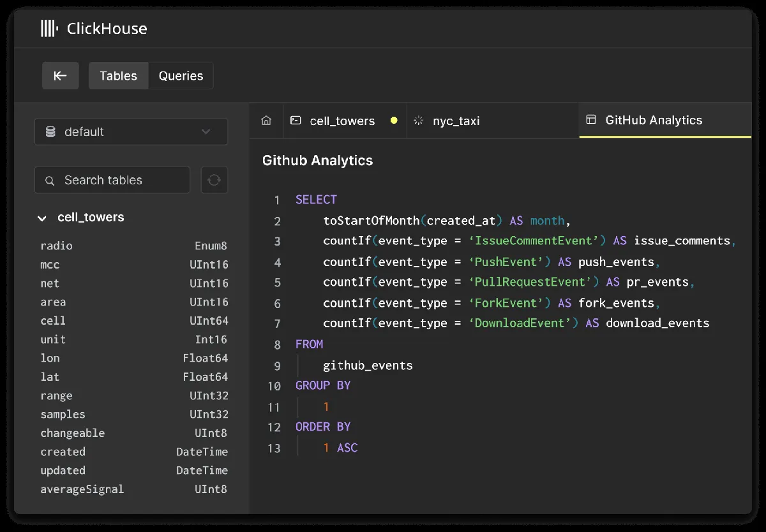Click the database icon in the selector

coord(50,131)
